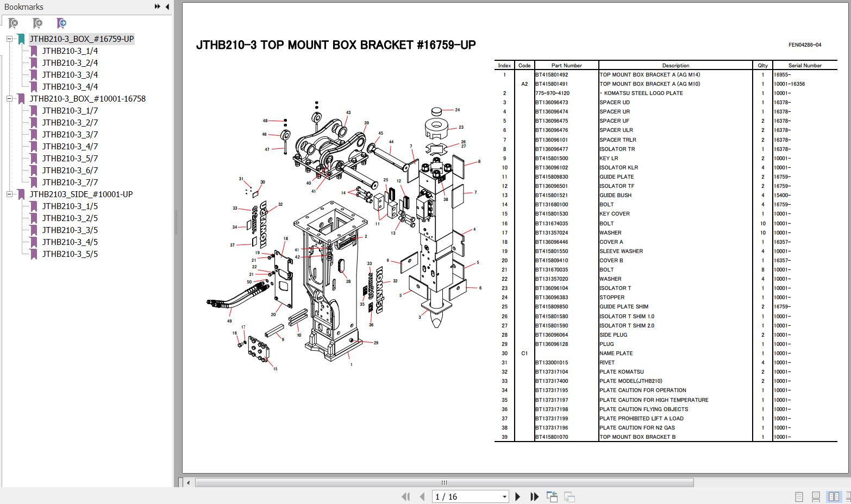Click the horizontal scrollbar thumb
Viewport: 851px width, 504px height.
[444, 483]
